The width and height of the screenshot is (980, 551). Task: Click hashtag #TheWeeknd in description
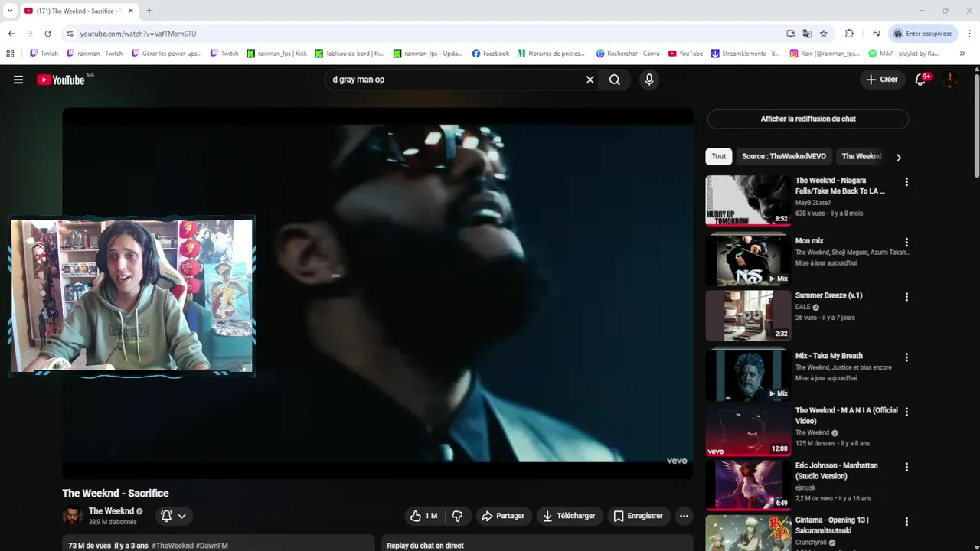(x=173, y=546)
